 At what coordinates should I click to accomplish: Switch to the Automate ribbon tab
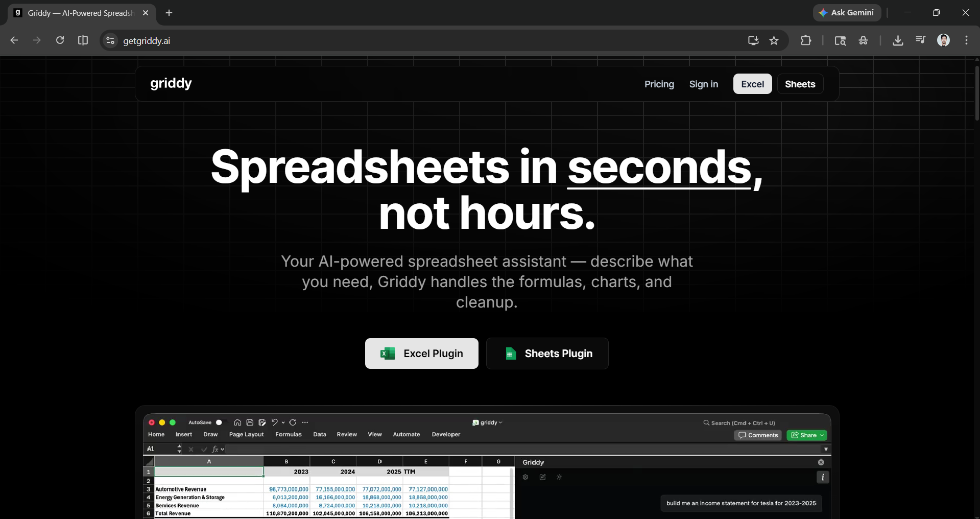coord(407,435)
